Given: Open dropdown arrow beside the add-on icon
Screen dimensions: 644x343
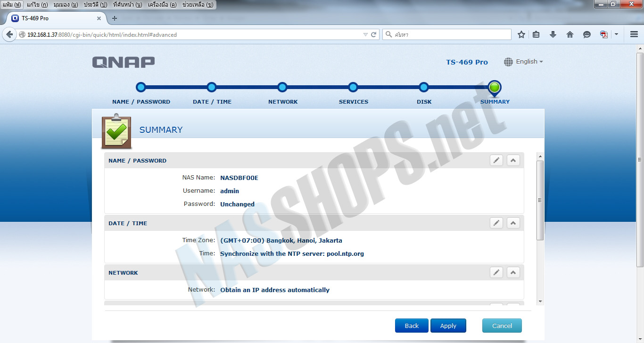Looking at the screenshot, I should click(x=616, y=34).
